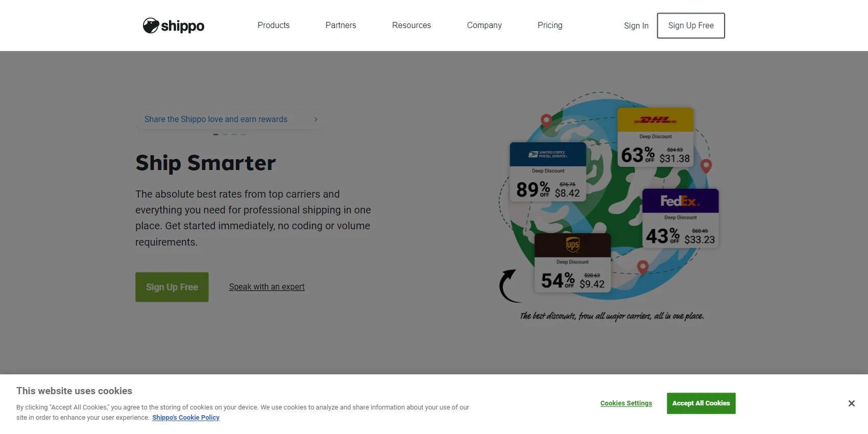868x434 pixels.
Task: Open Share the Shippo love rewards banner
Action: [230, 119]
